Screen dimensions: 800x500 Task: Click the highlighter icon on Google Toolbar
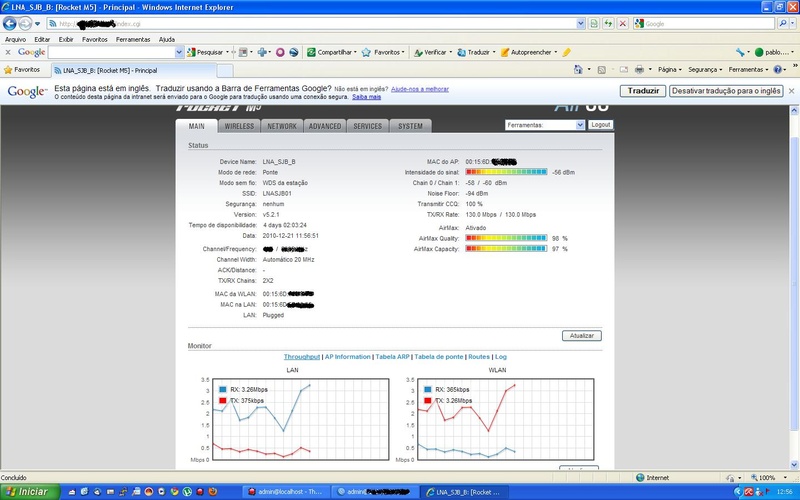(566, 52)
